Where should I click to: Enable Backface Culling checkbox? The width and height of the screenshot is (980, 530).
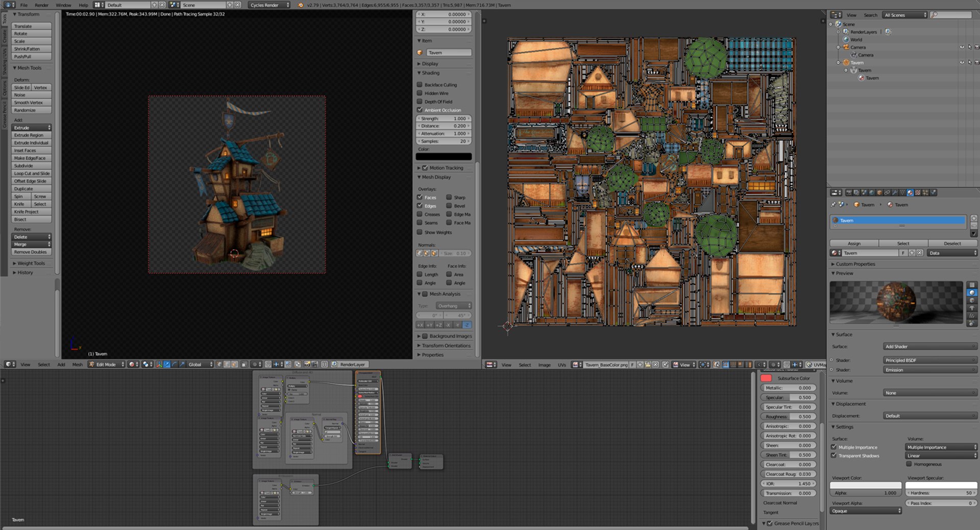click(420, 85)
